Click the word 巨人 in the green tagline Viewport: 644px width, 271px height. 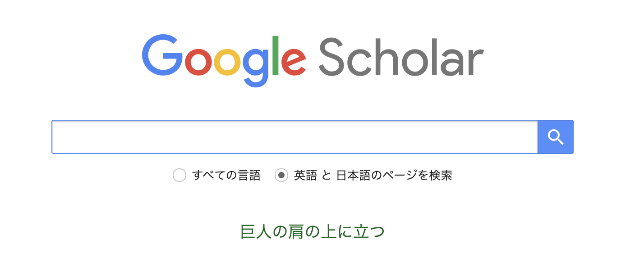(255, 231)
